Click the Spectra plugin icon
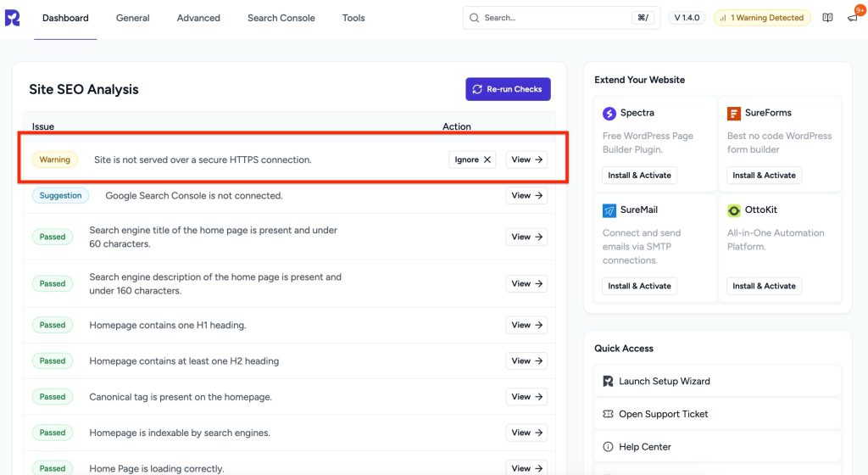 click(x=609, y=114)
